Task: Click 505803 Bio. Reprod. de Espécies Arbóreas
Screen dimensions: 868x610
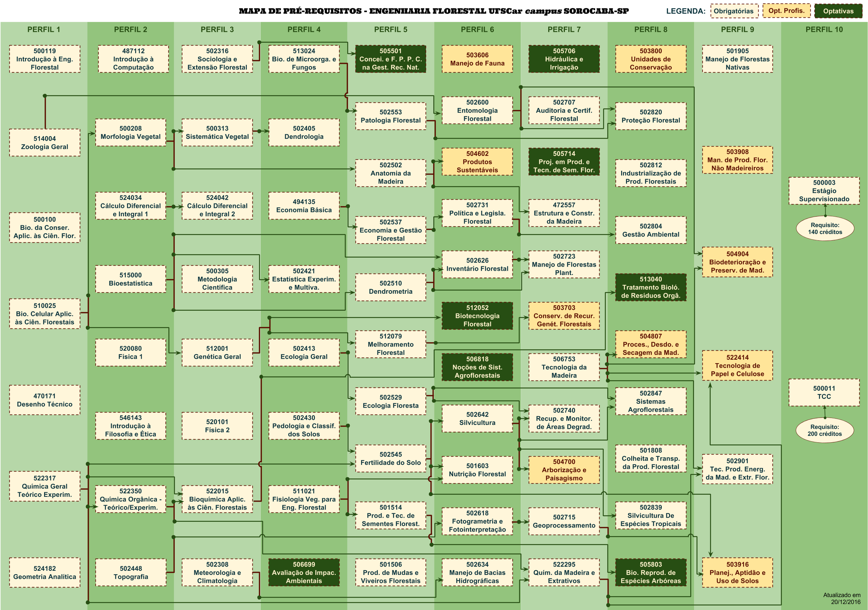Action: tap(651, 573)
